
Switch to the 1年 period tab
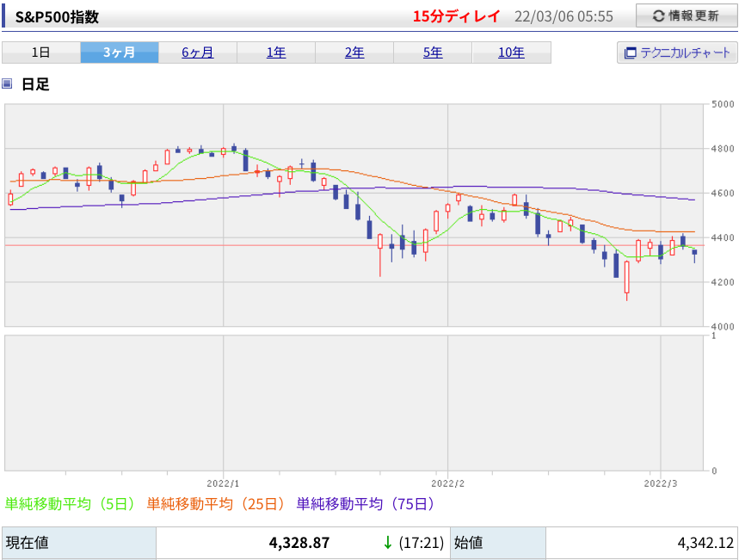275,52
